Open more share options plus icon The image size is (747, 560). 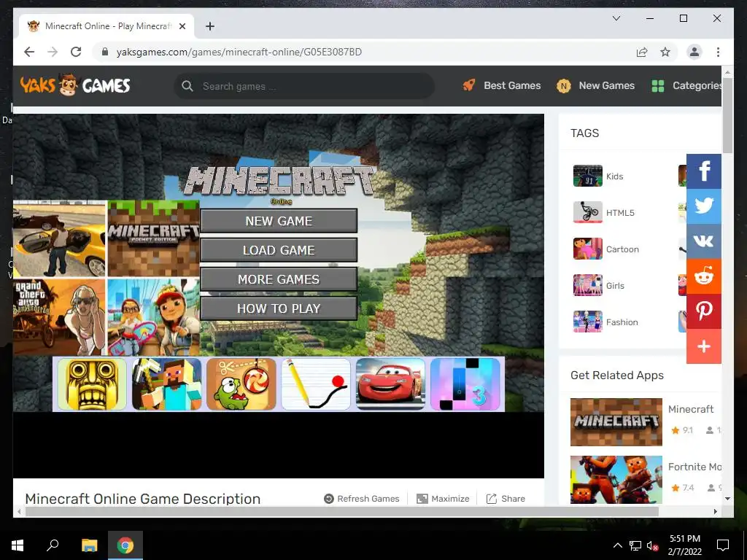click(x=704, y=346)
